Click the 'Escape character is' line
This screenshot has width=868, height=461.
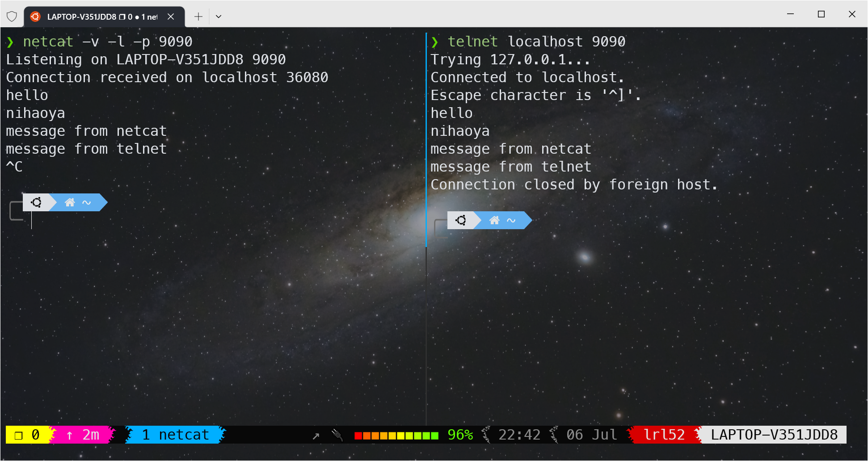(x=536, y=95)
